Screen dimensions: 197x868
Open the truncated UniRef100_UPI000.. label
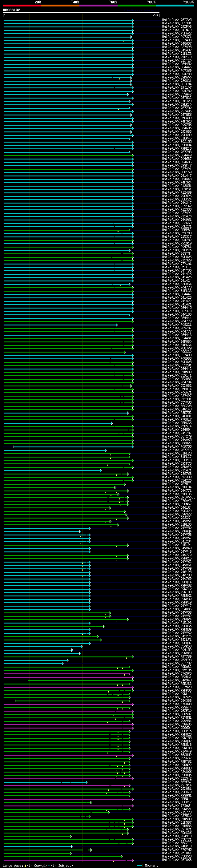coord(178,497)
